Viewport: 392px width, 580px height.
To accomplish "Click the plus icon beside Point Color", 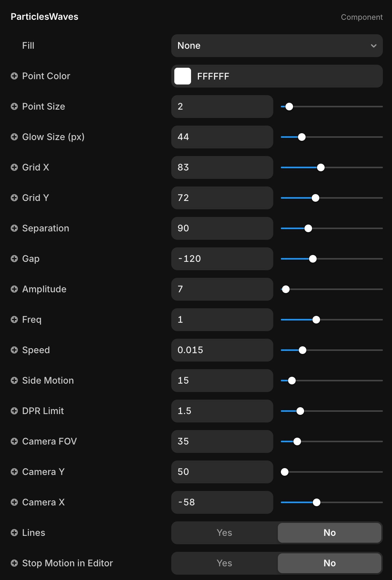I will (x=14, y=76).
